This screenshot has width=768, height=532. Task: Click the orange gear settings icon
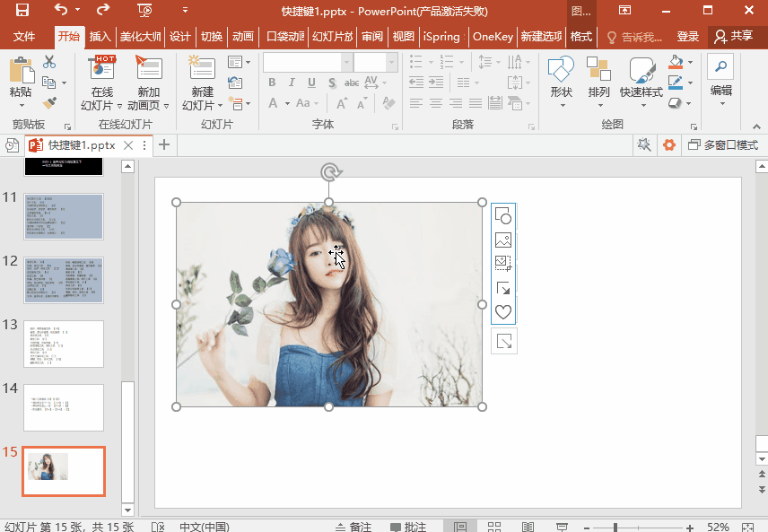click(x=668, y=144)
